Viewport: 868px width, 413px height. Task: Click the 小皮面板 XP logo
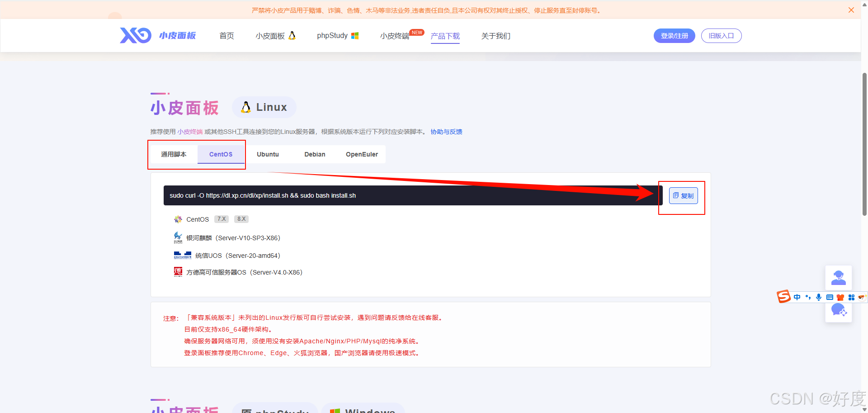tap(158, 35)
